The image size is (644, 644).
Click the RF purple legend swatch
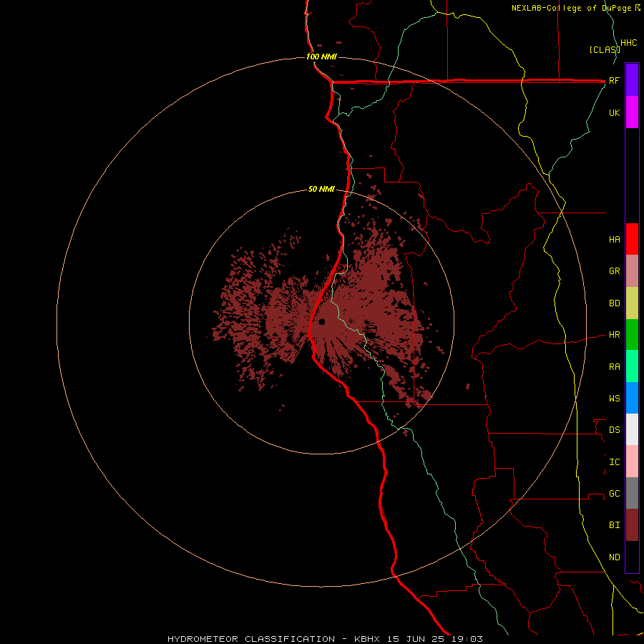pos(632,80)
